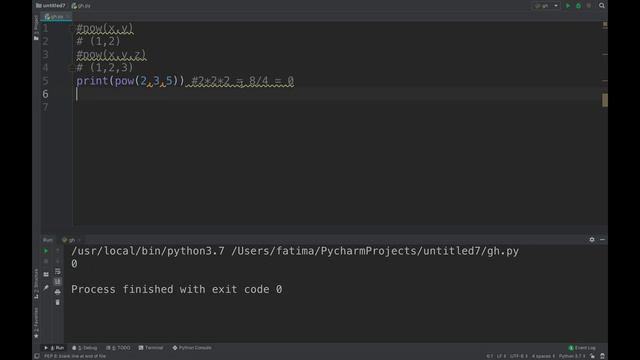
Task: Click the inspection warning indicator top-right of editor
Action: point(605,24)
